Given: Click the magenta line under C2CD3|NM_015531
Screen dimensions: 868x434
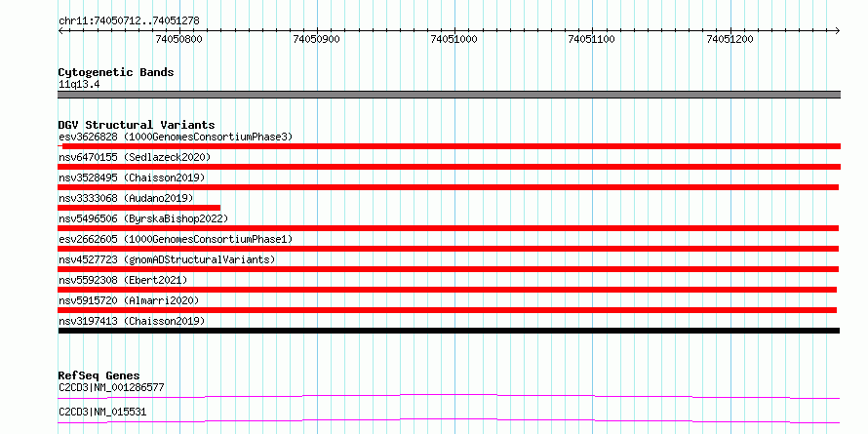Looking at the screenshot, I should click(x=449, y=420).
